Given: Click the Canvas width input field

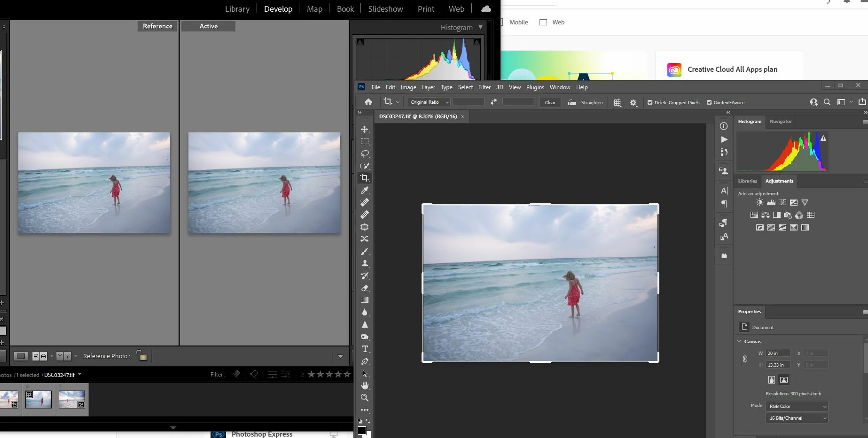Looking at the screenshot, I should tap(778, 353).
